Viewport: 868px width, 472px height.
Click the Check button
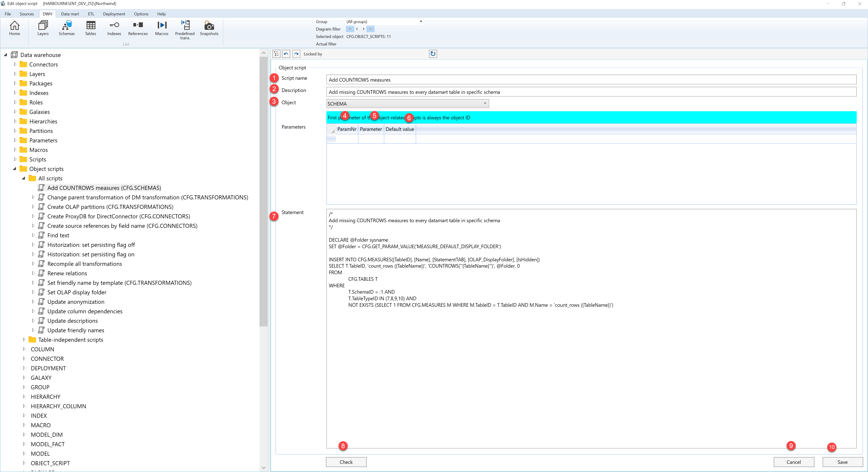pos(346,462)
